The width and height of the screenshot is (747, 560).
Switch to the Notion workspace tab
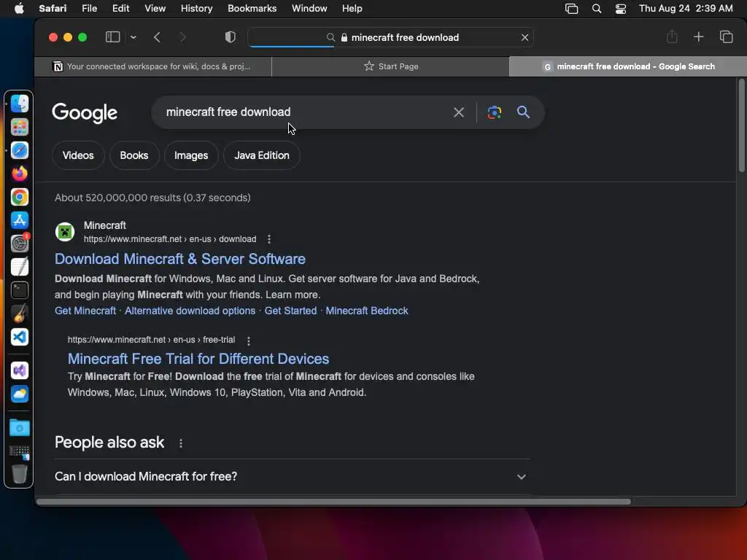click(153, 66)
